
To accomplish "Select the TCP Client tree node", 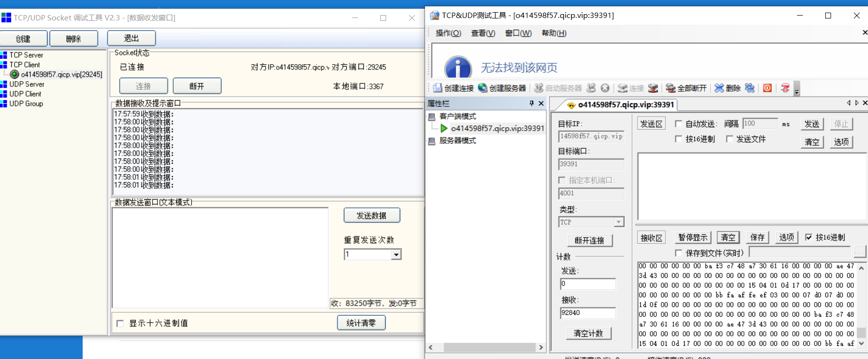I will pyautogui.click(x=25, y=65).
